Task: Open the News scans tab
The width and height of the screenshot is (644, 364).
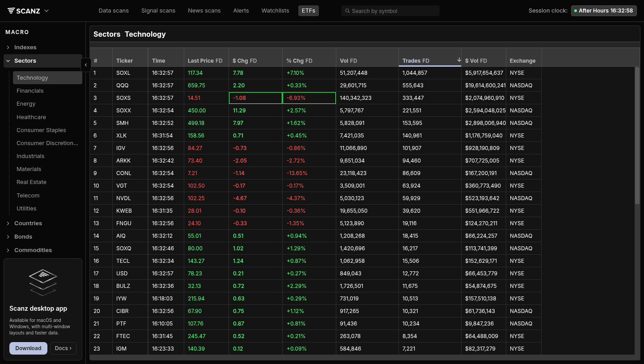Action: 204,11
